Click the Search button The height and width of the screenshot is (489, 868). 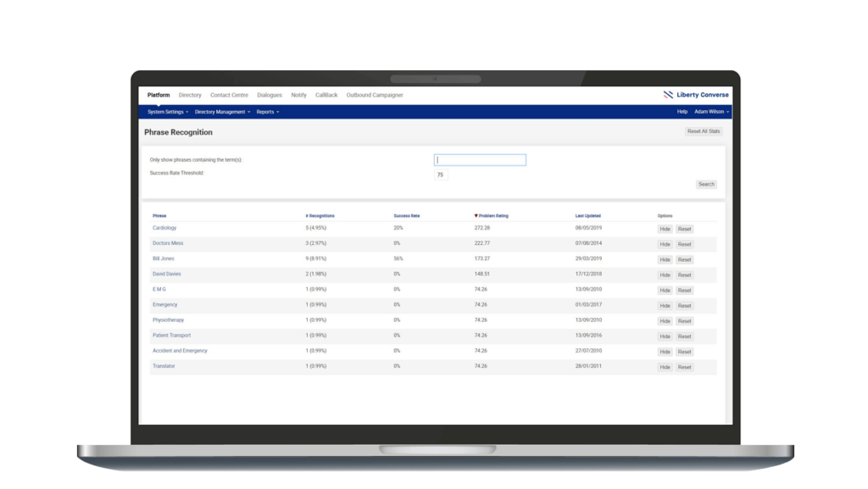tap(706, 184)
